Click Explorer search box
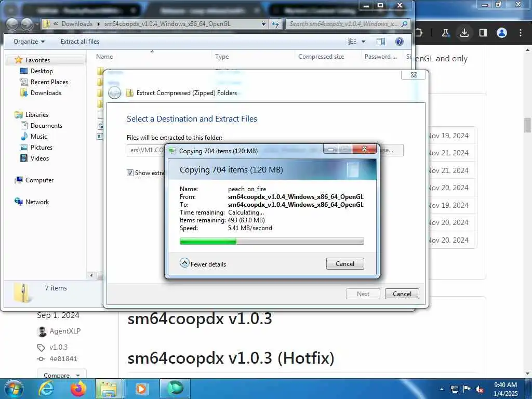This screenshot has height=399, width=532. click(x=343, y=24)
